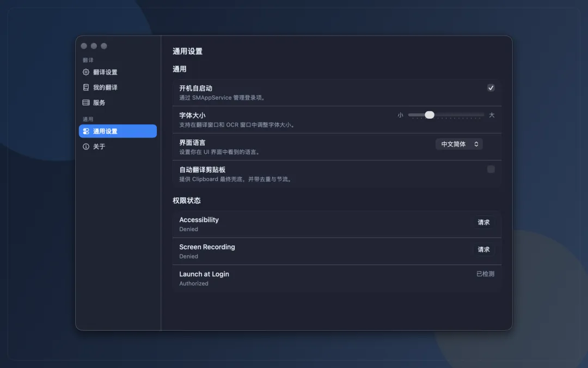
Task: Click the 小 label beside font slider
Action: pyautogui.click(x=400, y=115)
